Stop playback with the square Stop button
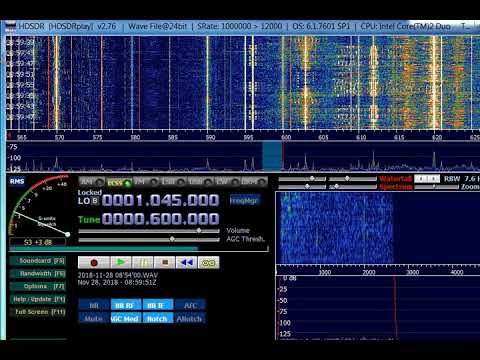480x360 pixels. tap(165, 263)
